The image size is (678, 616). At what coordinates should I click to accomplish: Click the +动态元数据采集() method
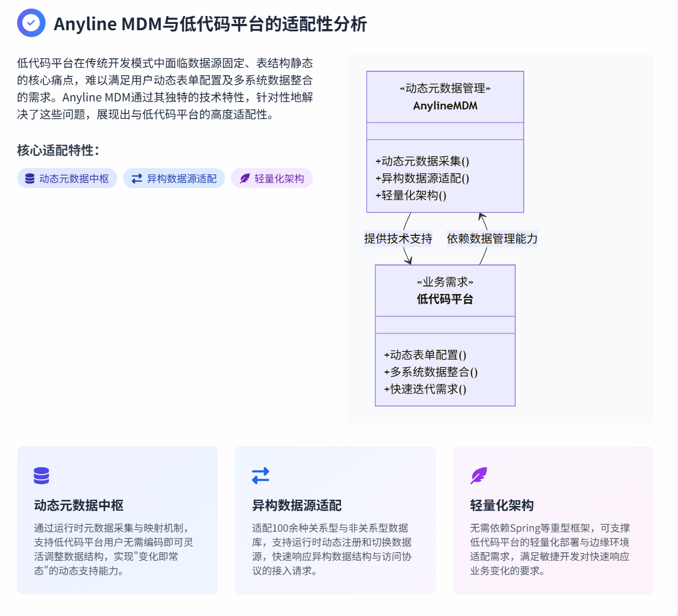click(422, 161)
